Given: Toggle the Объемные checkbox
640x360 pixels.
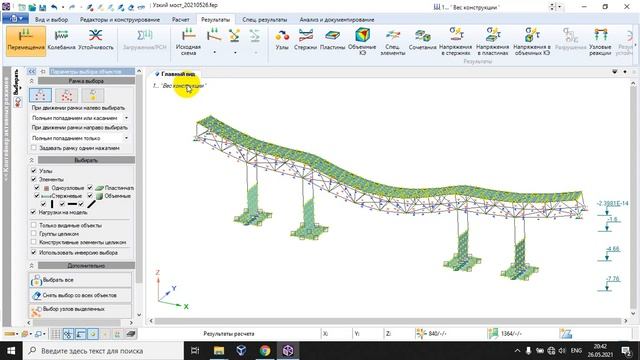Looking at the screenshot, I should pos(90,196).
